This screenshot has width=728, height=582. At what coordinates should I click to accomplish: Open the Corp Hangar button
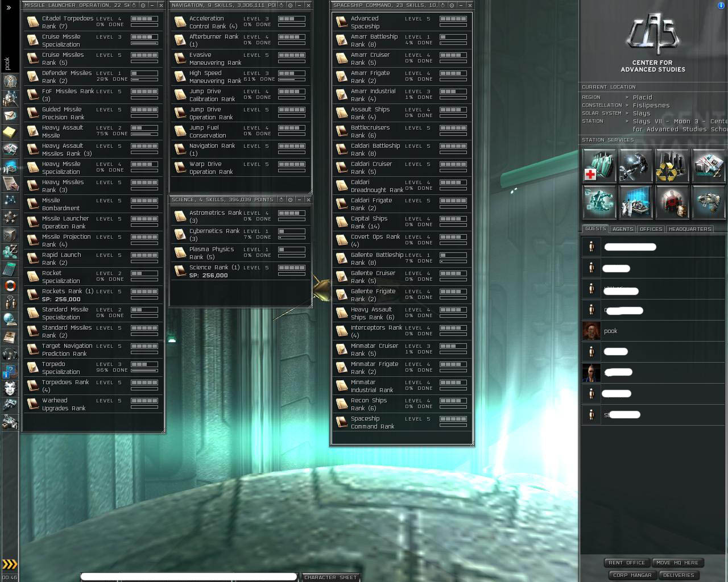pos(632,575)
